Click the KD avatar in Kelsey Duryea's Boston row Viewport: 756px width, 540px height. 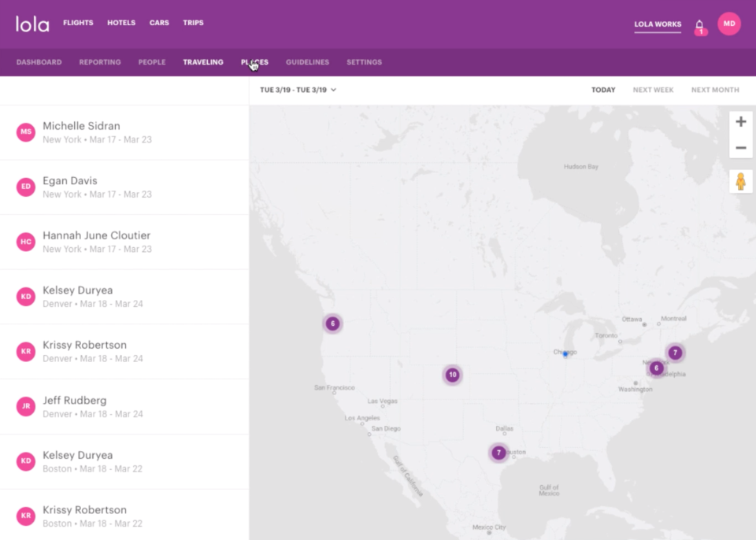pyautogui.click(x=26, y=461)
